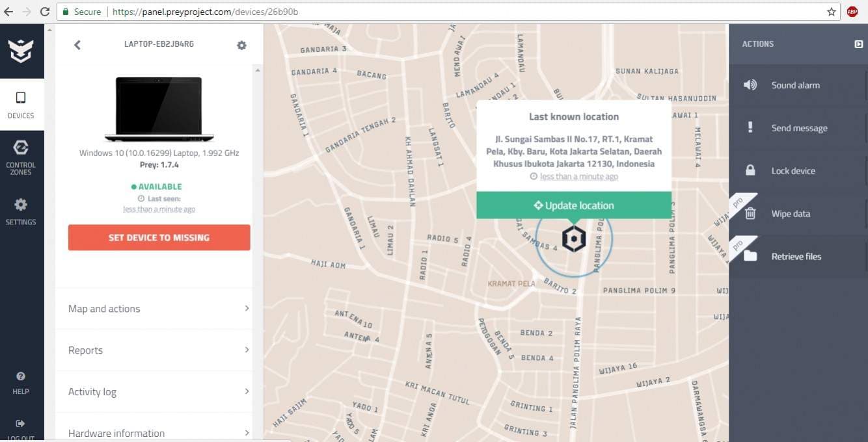868x442 pixels.
Task: Select Lock device action
Action: (798, 171)
